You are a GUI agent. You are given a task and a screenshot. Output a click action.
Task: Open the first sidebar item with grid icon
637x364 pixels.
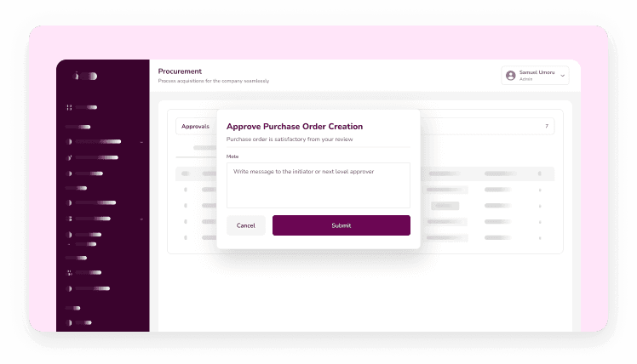70,107
